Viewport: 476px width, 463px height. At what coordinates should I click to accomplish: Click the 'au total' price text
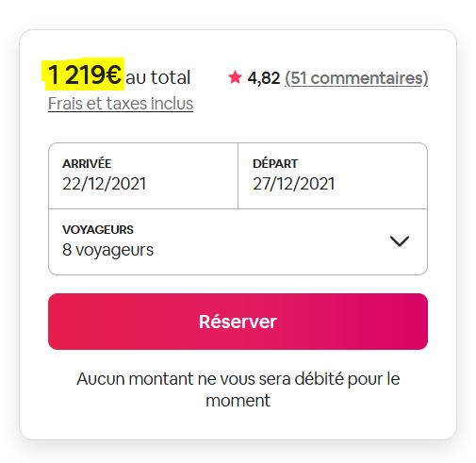click(158, 77)
